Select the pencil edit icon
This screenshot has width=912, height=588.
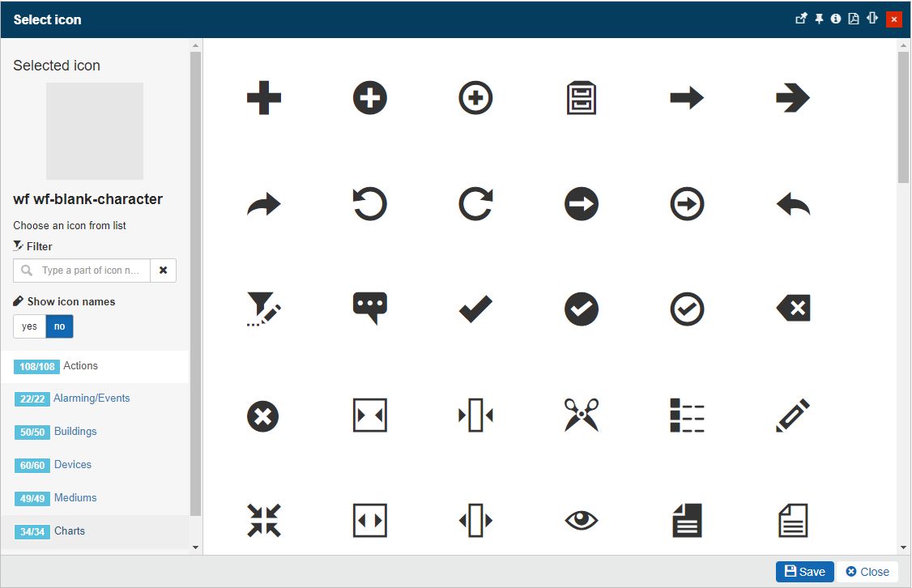pyautogui.click(x=792, y=415)
